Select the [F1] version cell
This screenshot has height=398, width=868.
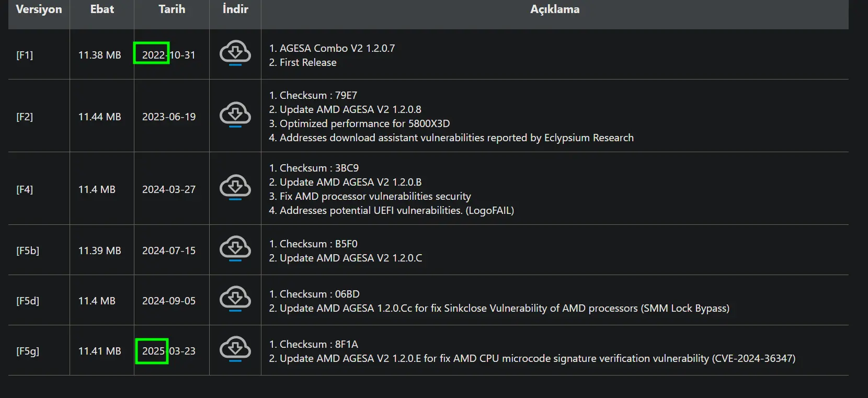(x=25, y=55)
